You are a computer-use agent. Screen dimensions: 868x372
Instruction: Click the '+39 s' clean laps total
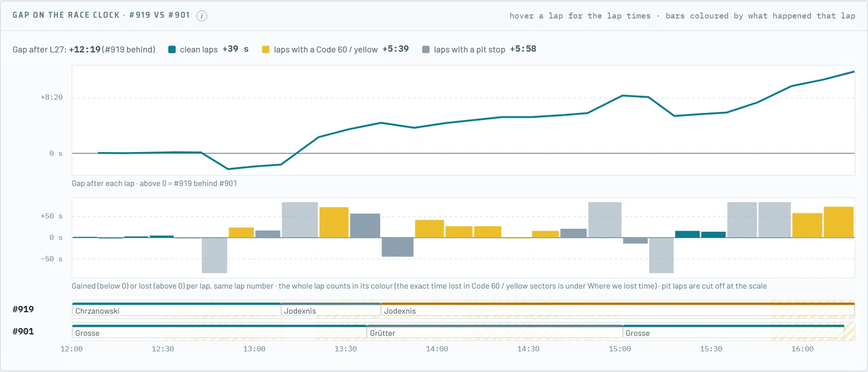click(x=235, y=49)
